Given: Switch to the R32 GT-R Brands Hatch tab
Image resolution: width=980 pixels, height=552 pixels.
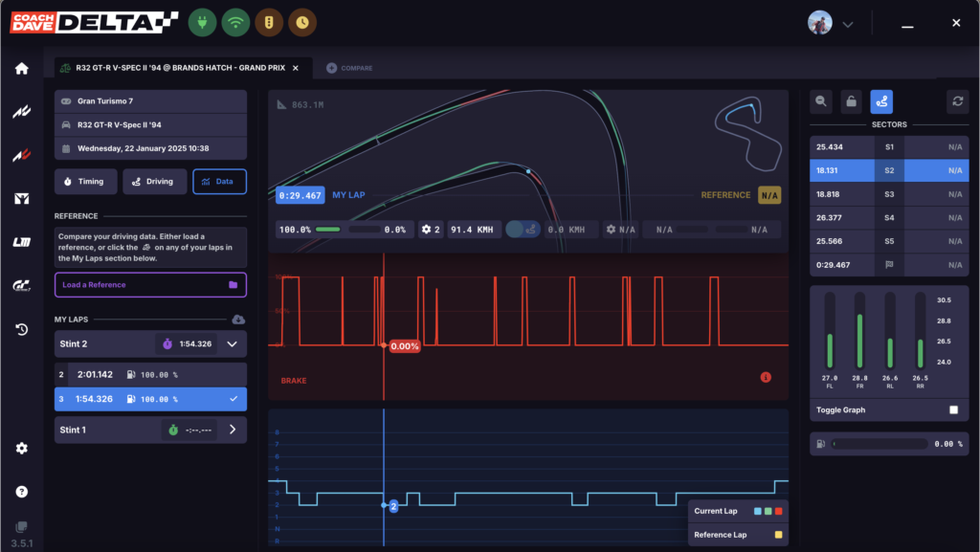Looking at the screenshot, I should point(182,68).
